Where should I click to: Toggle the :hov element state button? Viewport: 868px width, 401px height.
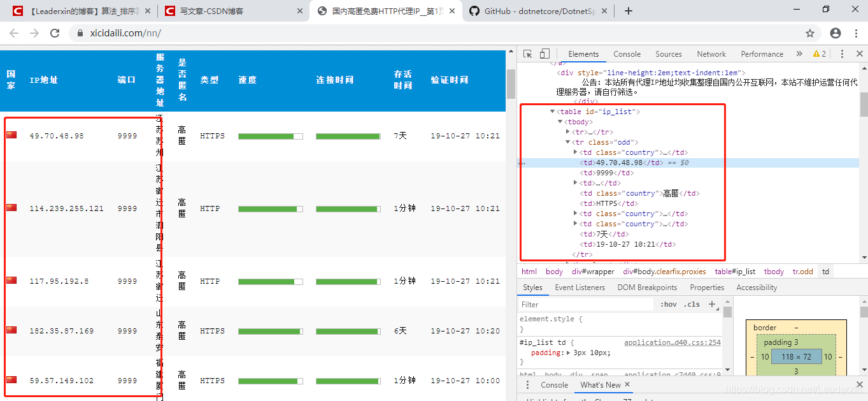point(669,304)
